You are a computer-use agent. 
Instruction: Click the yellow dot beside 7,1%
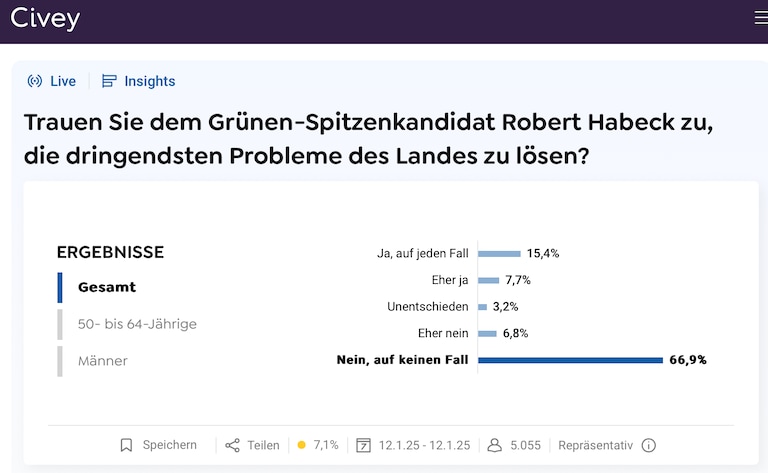click(x=301, y=445)
